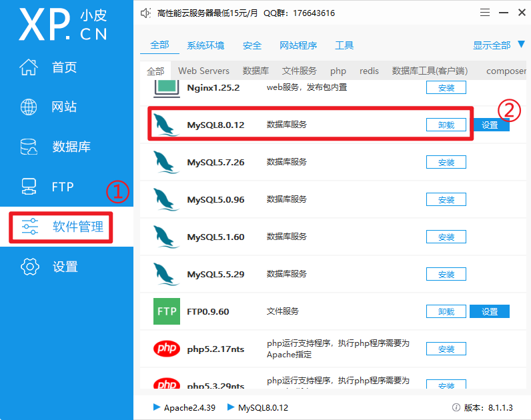
Task: Click the MySQL8.0.12 running play indicator
Action: (x=231, y=407)
